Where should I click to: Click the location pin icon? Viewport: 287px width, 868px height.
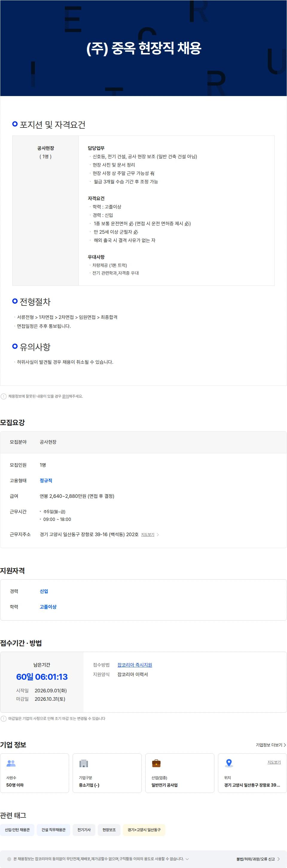point(229,763)
